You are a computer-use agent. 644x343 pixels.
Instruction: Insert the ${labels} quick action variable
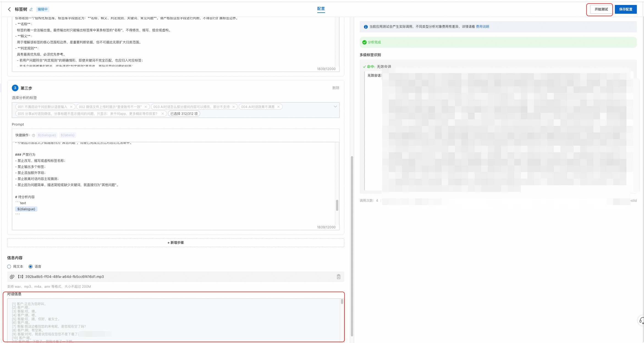coord(68,135)
